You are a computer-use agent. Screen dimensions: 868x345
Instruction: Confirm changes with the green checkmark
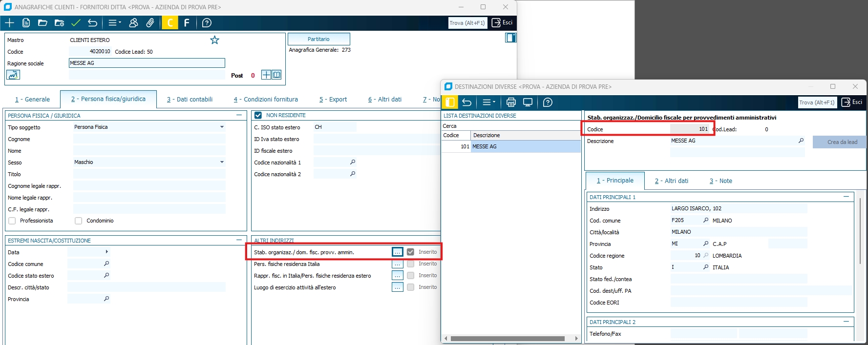coord(76,23)
